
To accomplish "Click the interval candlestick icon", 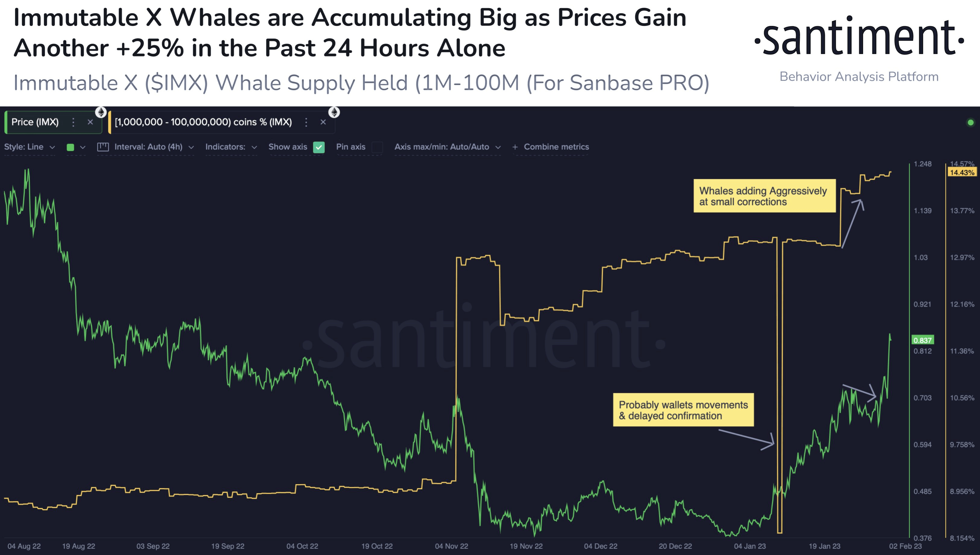I will click(x=103, y=147).
